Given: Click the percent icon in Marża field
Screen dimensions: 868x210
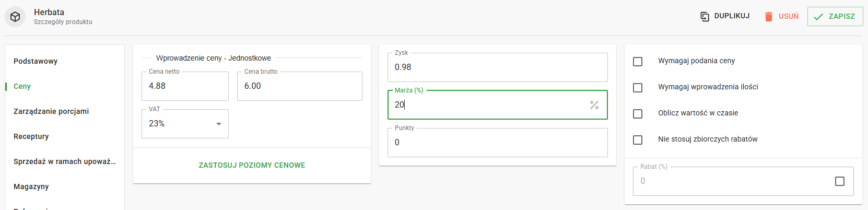Looking at the screenshot, I should point(594,105).
